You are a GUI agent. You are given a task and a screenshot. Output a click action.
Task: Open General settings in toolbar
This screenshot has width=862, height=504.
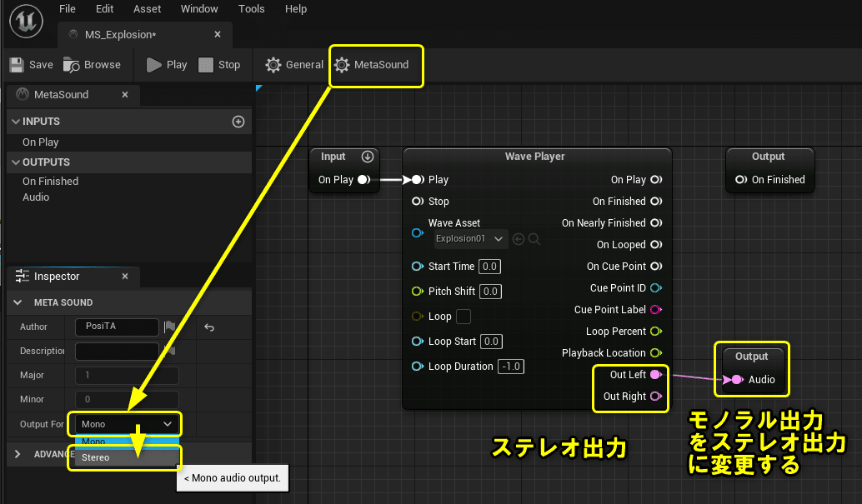[x=294, y=65]
